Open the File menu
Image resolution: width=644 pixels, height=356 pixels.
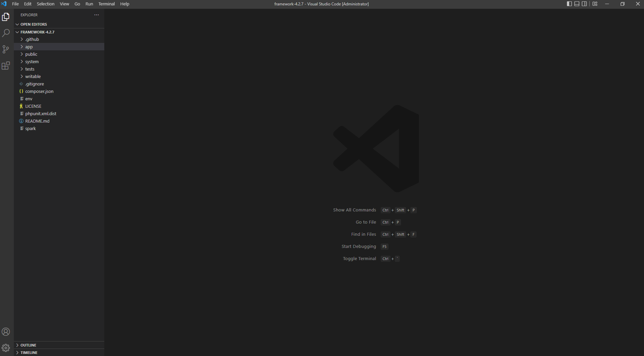coord(16,4)
